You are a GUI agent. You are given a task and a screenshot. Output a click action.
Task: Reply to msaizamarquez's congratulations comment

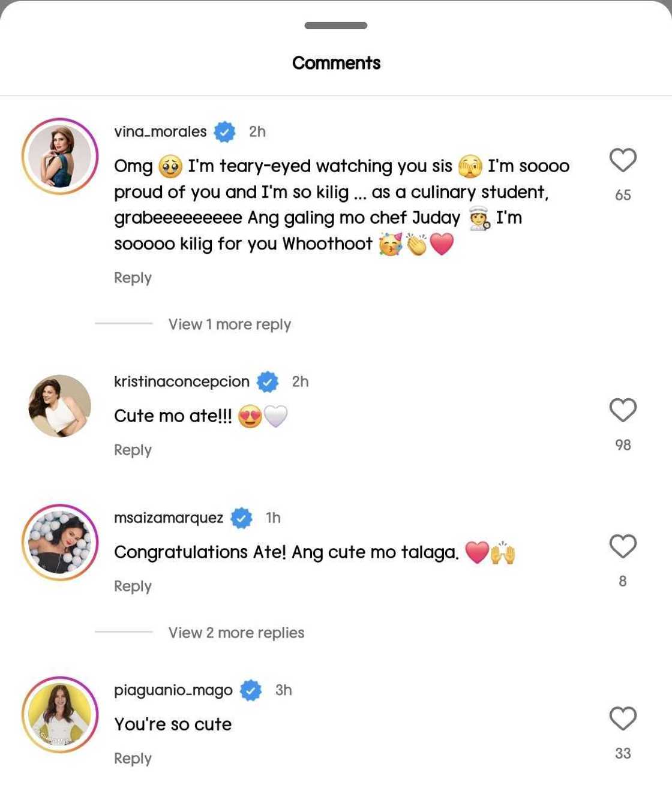[x=133, y=586]
